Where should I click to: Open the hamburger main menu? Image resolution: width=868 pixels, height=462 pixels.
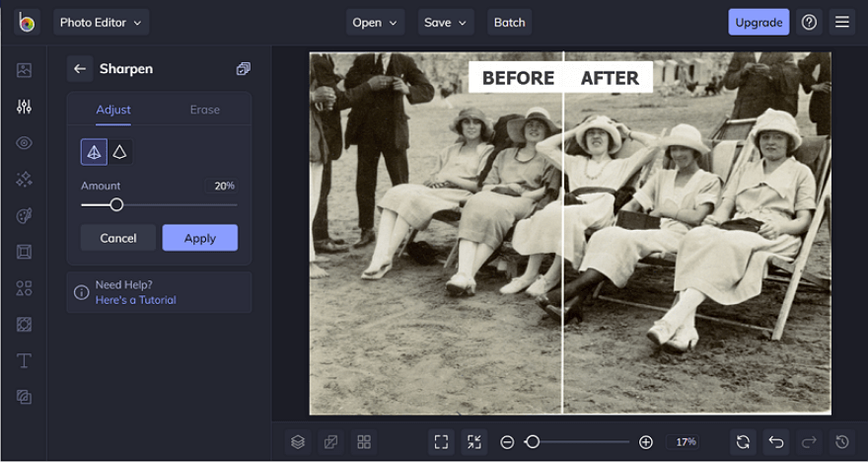tap(842, 22)
